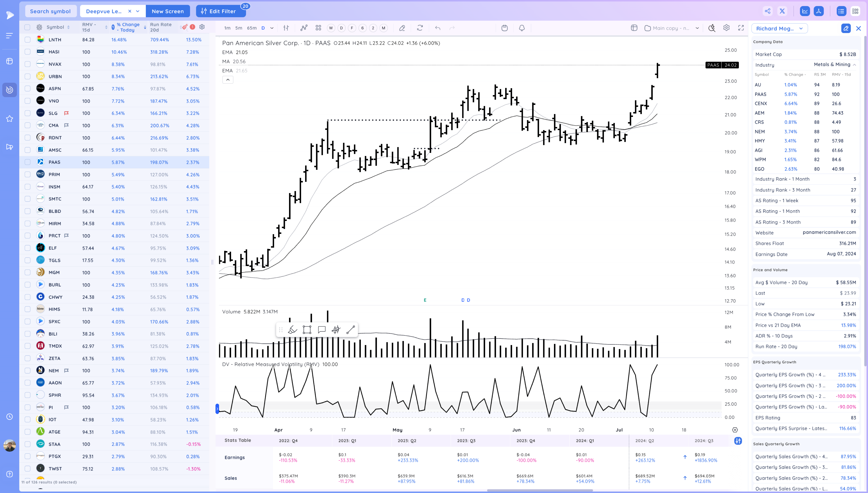Expand the timeframe dropdown arrow next to D
Image resolution: width=868 pixels, height=493 pixels.
click(272, 28)
